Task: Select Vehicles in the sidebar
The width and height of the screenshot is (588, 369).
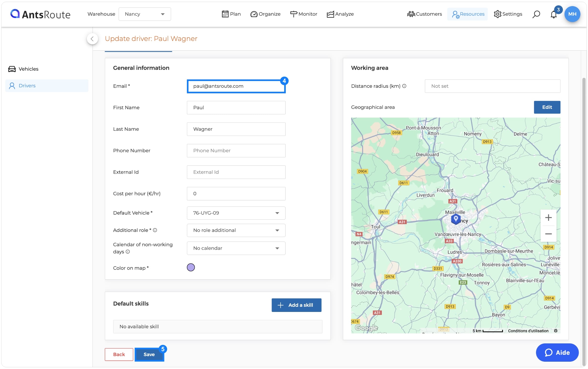Action: click(46, 69)
